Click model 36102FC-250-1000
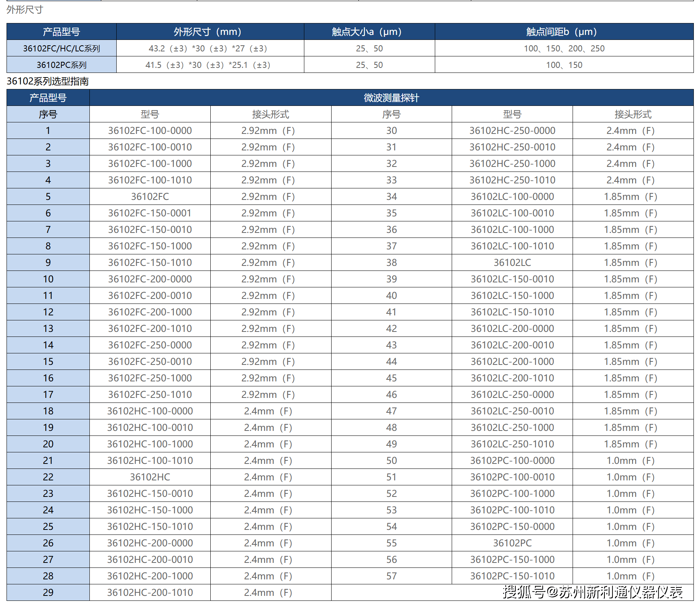 pyautogui.click(x=150, y=378)
